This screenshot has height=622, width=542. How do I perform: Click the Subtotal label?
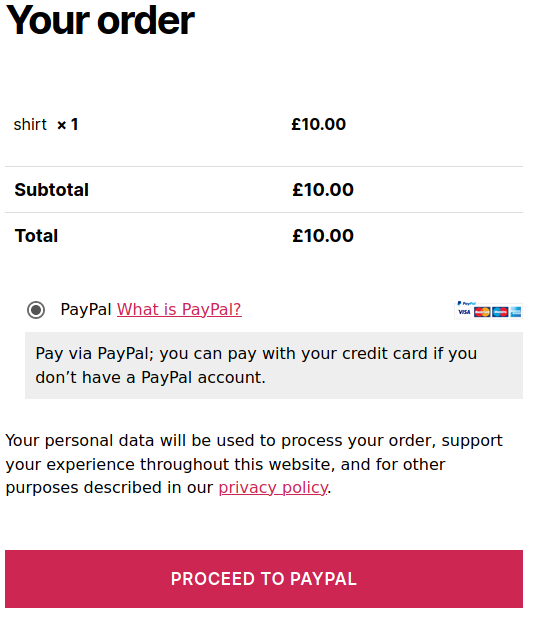click(x=52, y=190)
